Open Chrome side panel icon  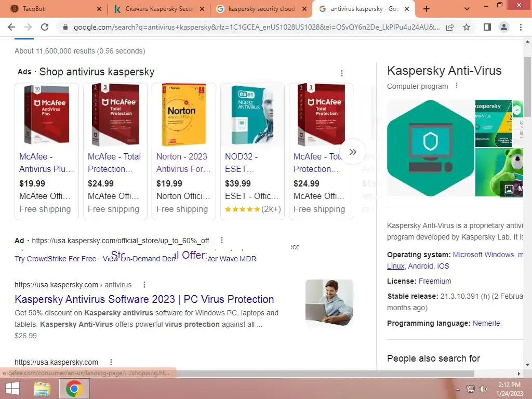[x=487, y=27]
